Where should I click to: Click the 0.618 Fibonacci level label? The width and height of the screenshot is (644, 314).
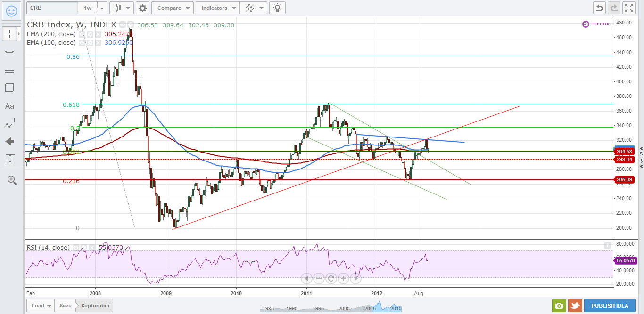pos(71,105)
